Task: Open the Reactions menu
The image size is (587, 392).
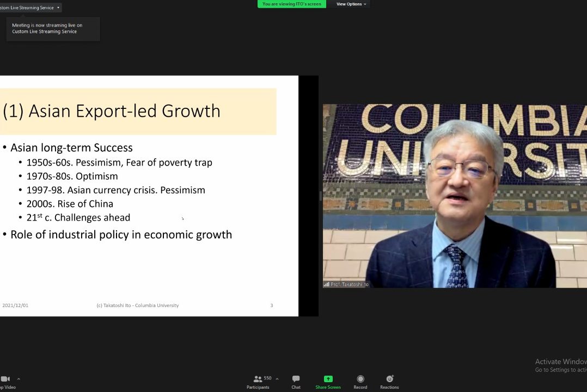Action: click(389, 382)
